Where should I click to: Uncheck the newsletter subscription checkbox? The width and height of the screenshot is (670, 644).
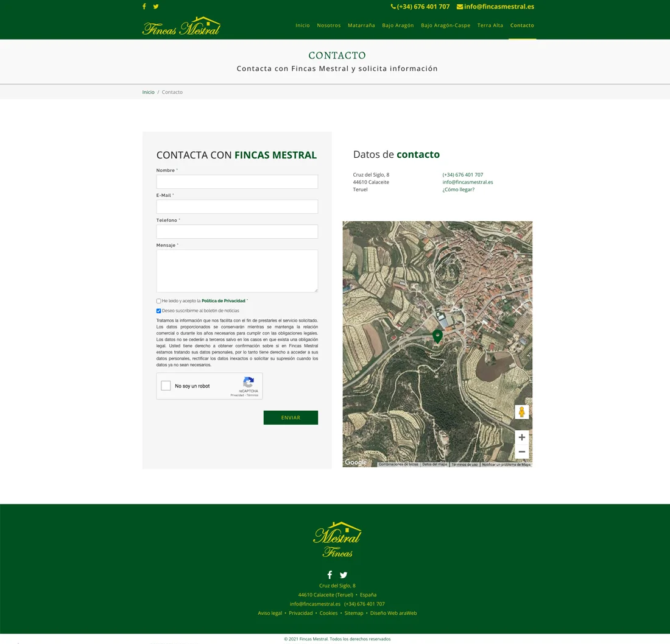pos(158,311)
